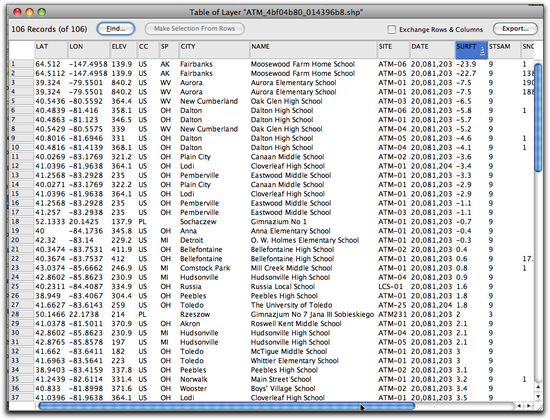Click the scroll down arrow
The width and height of the screenshot is (550, 420).
point(538,396)
